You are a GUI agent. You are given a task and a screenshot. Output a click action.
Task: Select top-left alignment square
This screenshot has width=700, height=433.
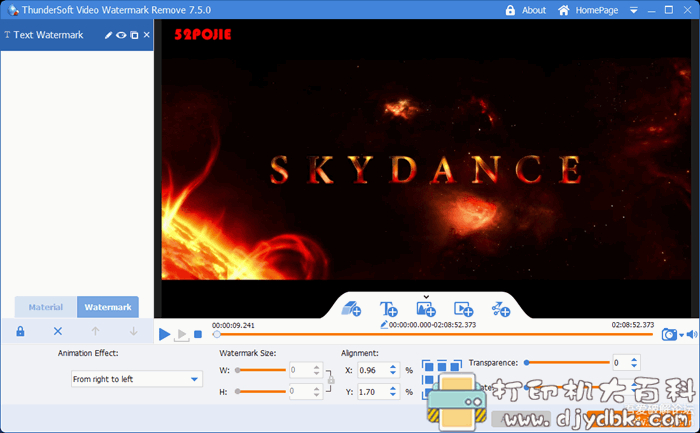pos(428,366)
